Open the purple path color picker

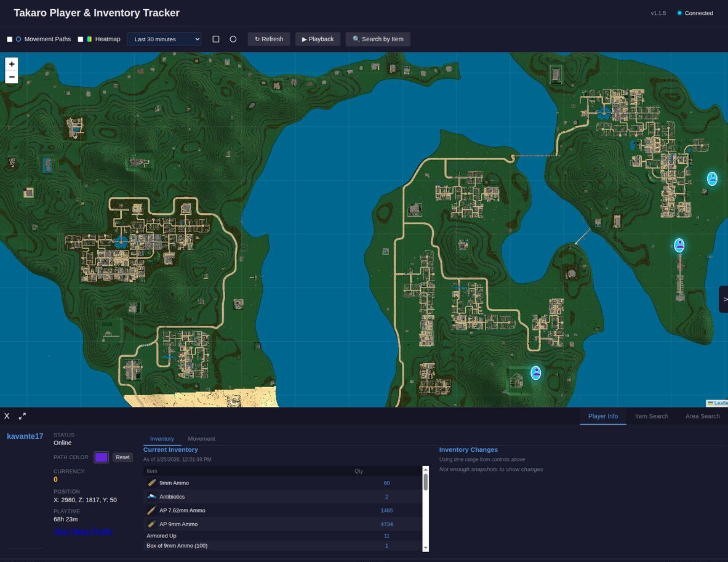click(102, 457)
